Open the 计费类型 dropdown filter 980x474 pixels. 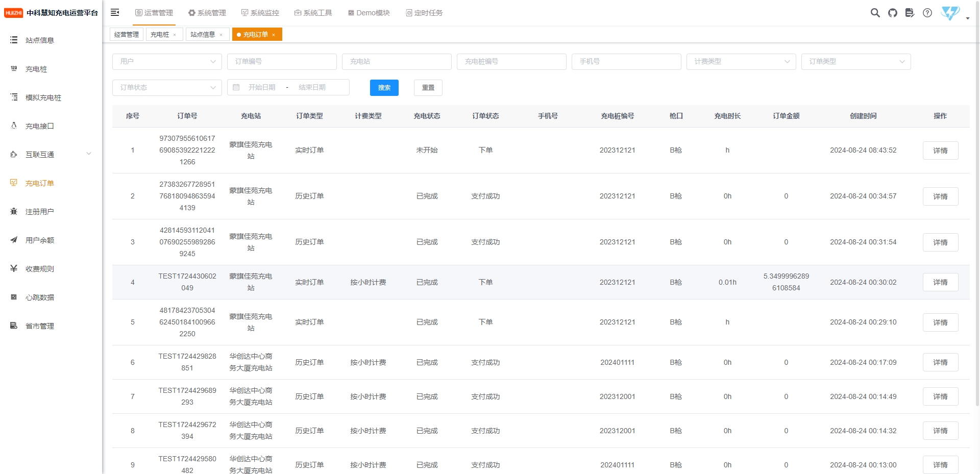741,61
